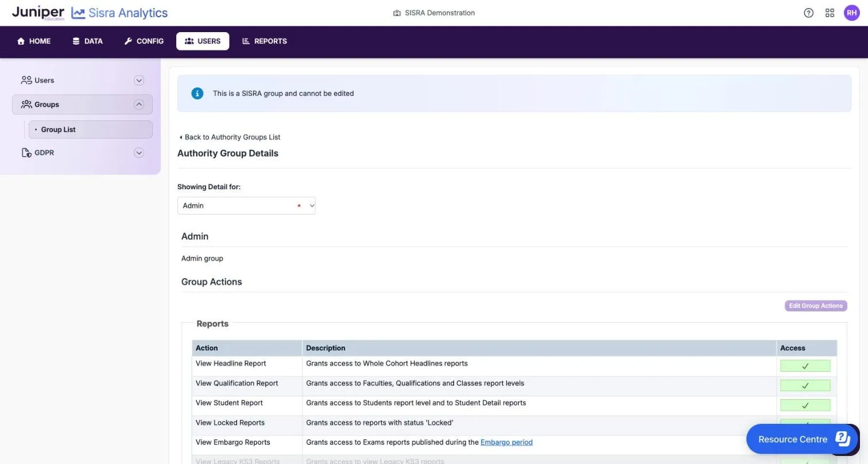Click the View Student Report access checkmark
The height and width of the screenshot is (464, 868).
coord(805,405)
